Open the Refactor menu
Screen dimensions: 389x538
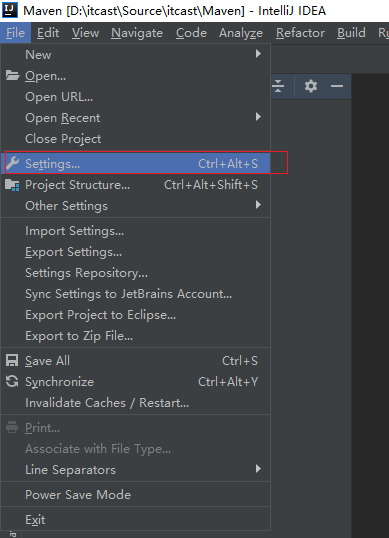pyautogui.click(x=300, y=33)
